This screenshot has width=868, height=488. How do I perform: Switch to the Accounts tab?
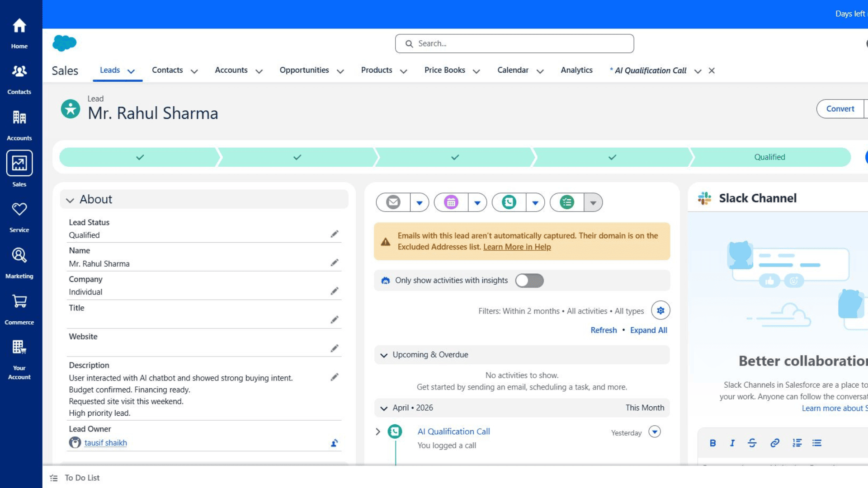pos(231,70)
